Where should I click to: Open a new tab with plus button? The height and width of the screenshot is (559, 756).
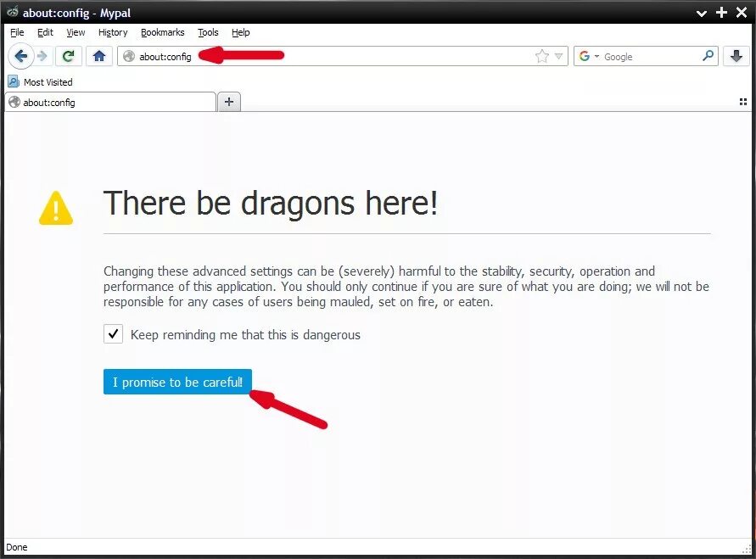tap(229, 102)
